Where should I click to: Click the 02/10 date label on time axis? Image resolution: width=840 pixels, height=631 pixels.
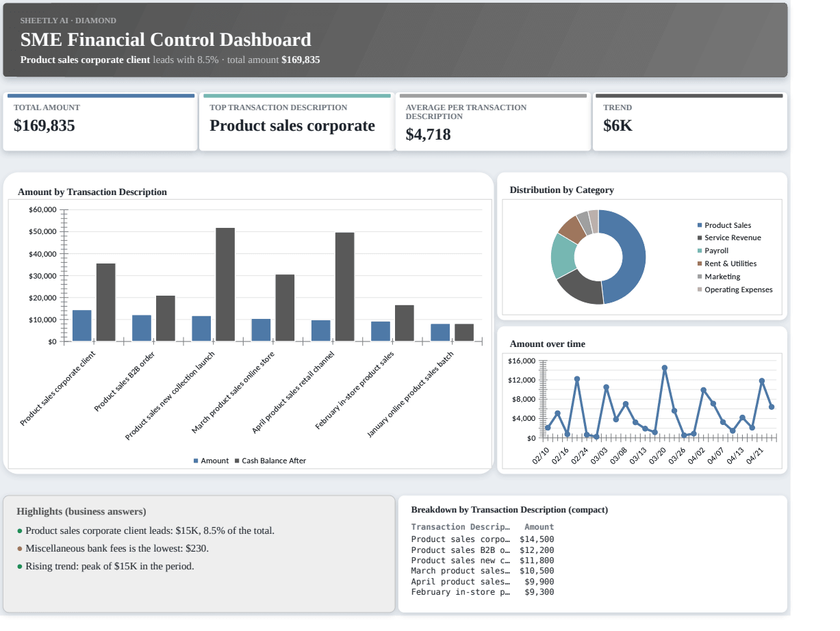tap(541, 456)
